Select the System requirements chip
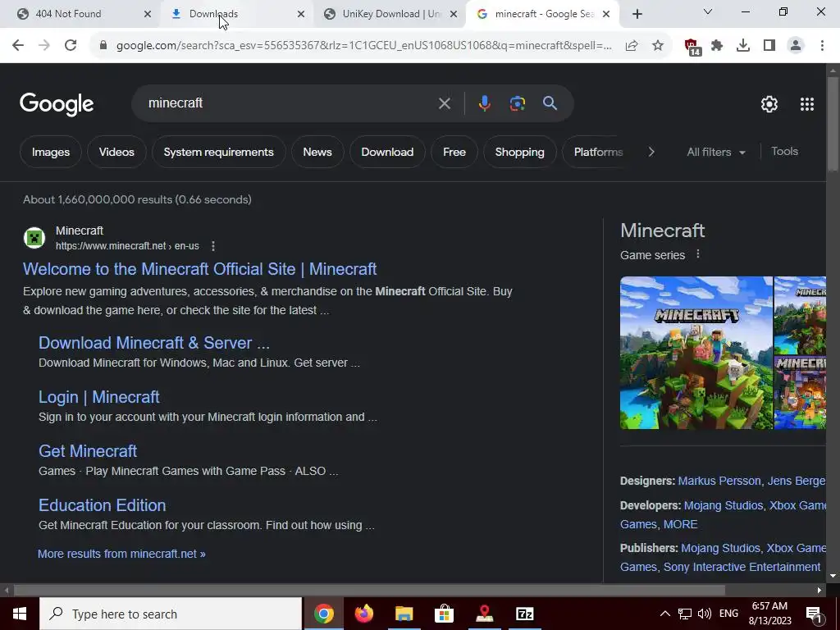The width and height of the screenshot is (840, 630). tap(218, 152)
